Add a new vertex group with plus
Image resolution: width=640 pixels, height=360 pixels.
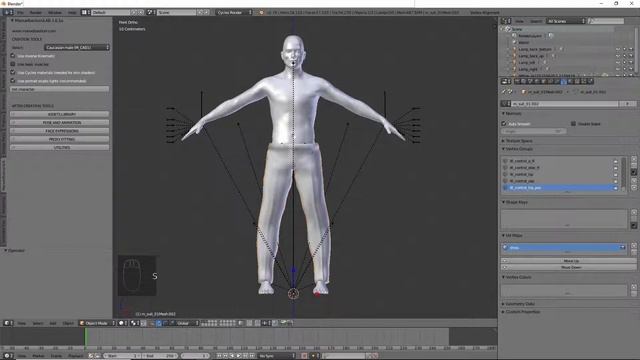pyautogui.click(x=634, y=159)
